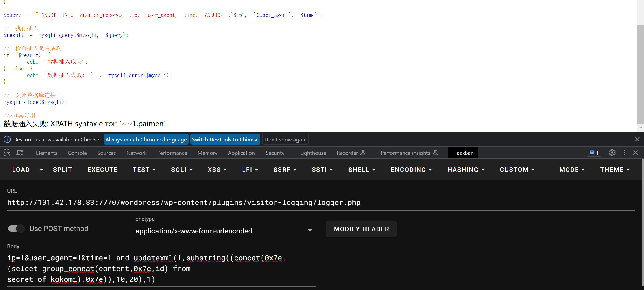This screenshot has height=290, width=644.
Task: Click the Recorder tab flask icon
Action: (x=363, y=153)
